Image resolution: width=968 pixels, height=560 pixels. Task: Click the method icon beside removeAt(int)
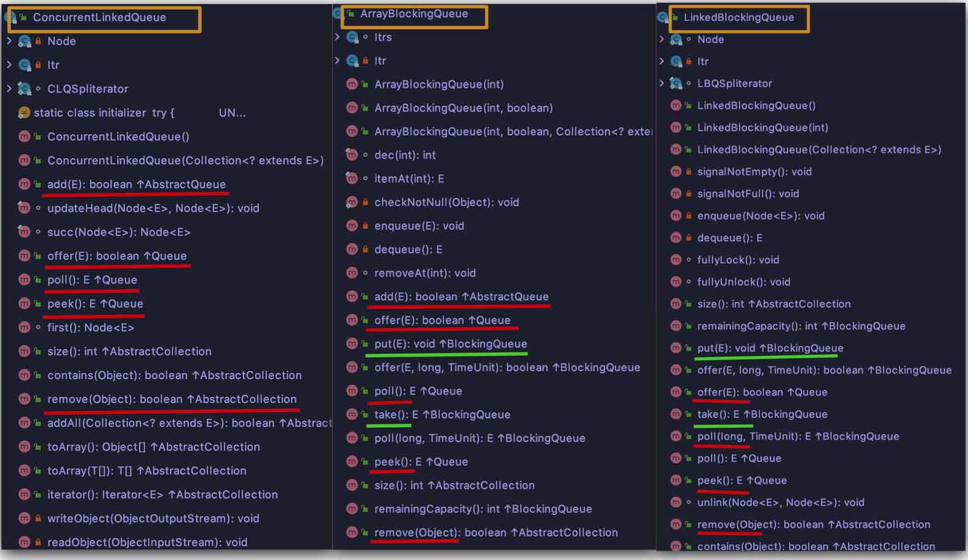click(351, 273)
